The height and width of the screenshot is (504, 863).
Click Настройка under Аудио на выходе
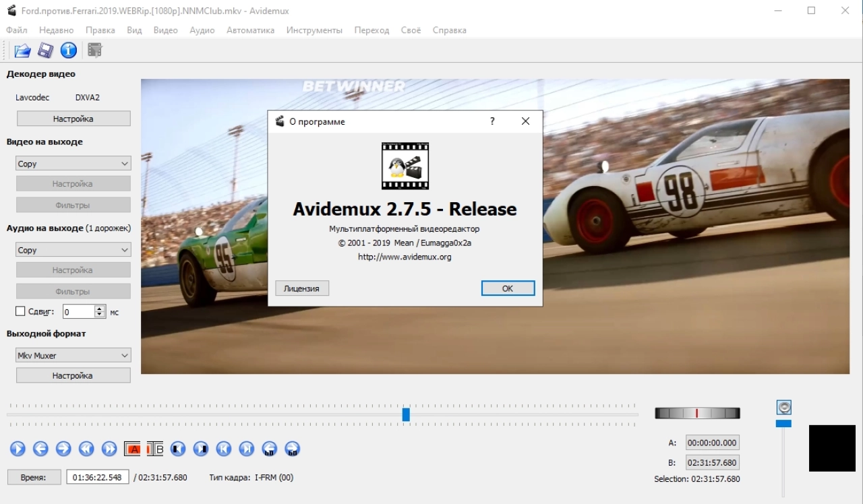[73, 270]
